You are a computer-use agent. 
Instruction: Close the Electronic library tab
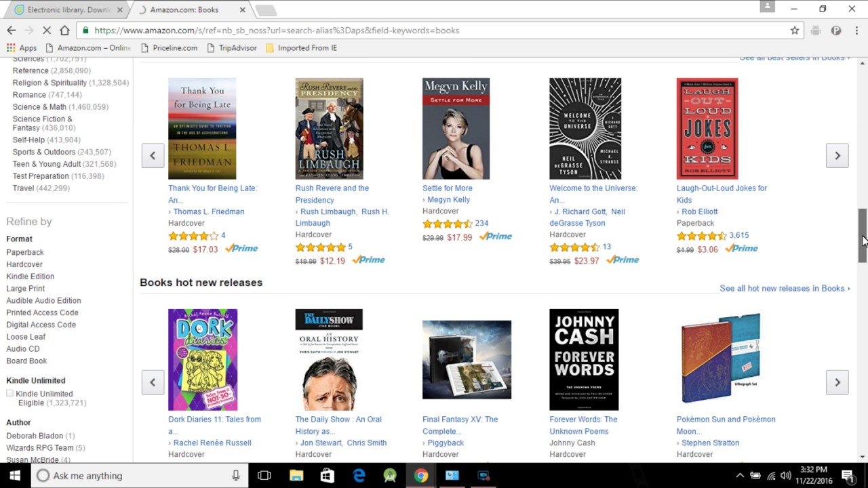[120, 10]
